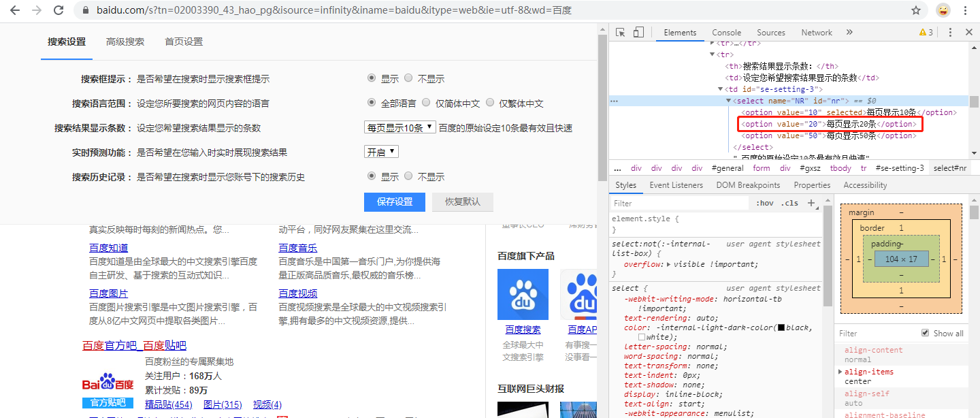This screenshot has width=980, height=418.
Task: Open the 每页显示10条 dropdown
Action: click(x=399, y=127)
